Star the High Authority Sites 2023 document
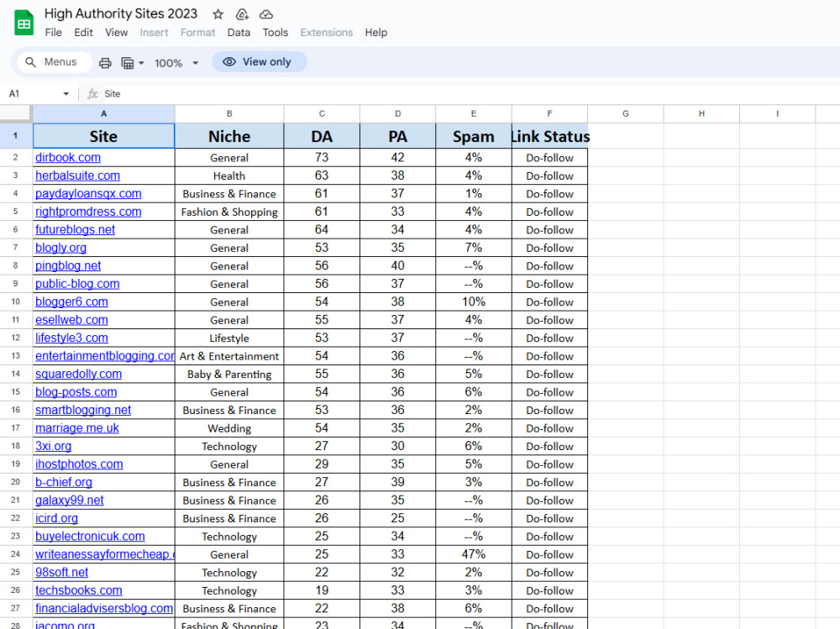This screenshot has height=629, width=840. (x=218, y=14)
